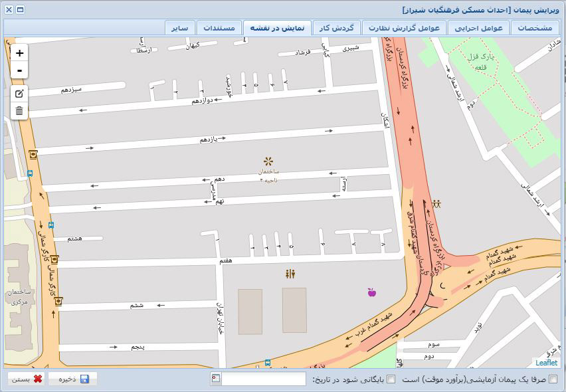Open the عوامل اجرایی tab
The height and width of the screenshot is (392, 566).
coord(478,28)
